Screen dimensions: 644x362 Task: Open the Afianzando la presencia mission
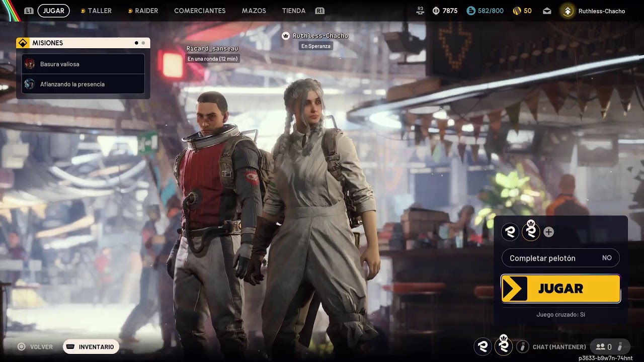coord(83,84)
